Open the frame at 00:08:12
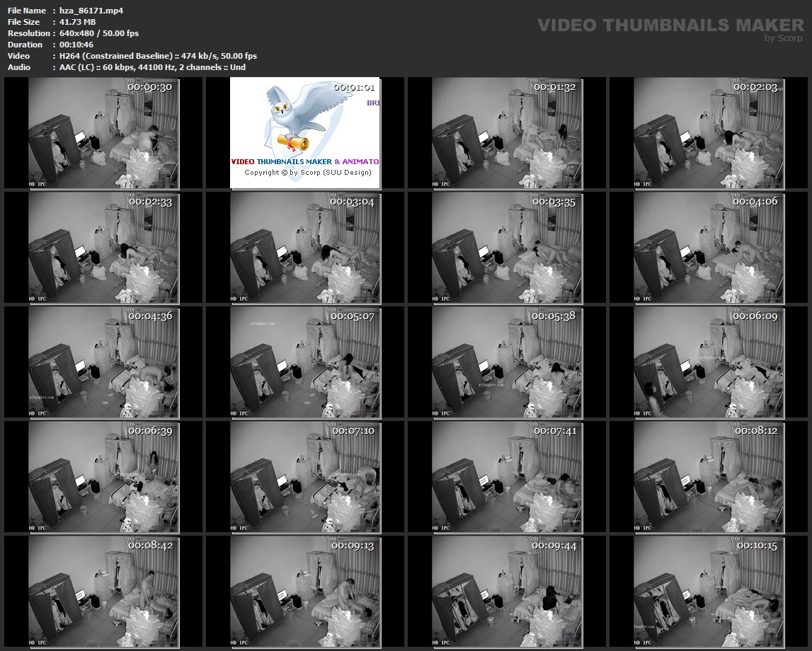The width and height of the screenshot is (812, 651). (x=709, y=477)
